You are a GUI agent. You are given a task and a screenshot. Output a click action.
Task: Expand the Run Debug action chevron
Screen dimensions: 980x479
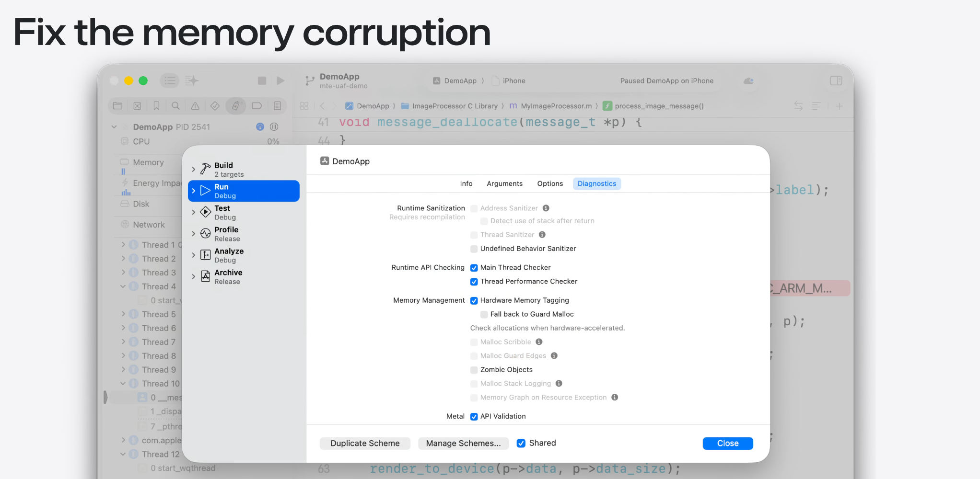194,191
